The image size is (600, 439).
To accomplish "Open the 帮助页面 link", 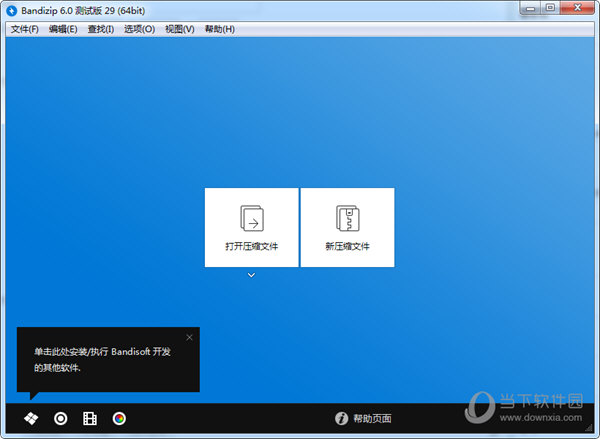I will click(x=372, y=418).
